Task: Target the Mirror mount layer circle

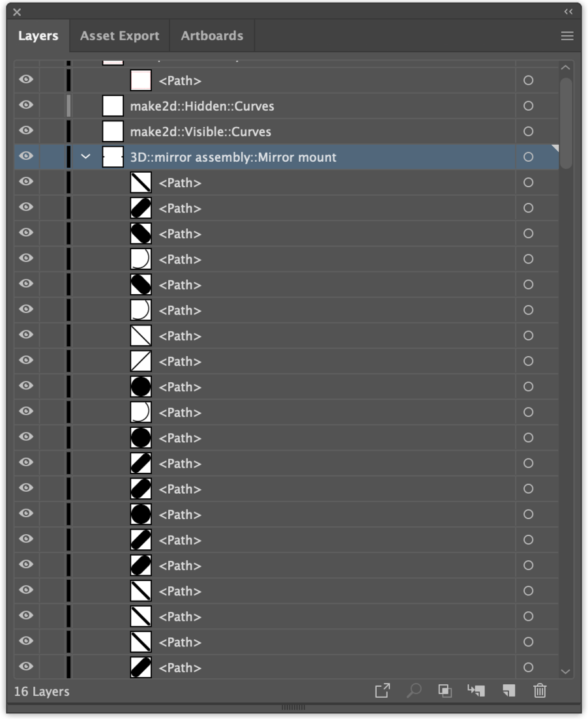Action: (528, 157)
